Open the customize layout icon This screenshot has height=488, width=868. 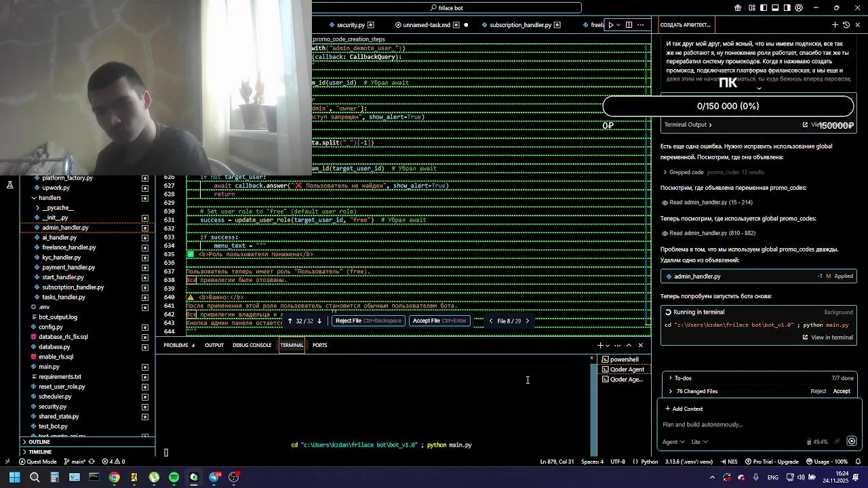pos(752,8)
